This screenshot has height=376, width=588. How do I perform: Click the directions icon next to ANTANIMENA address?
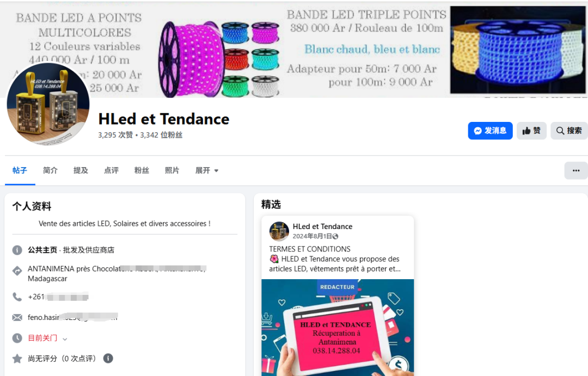(x=17, y=270)
